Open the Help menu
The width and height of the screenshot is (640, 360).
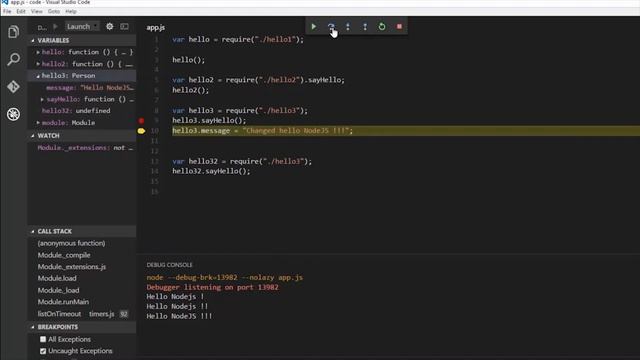71,11
